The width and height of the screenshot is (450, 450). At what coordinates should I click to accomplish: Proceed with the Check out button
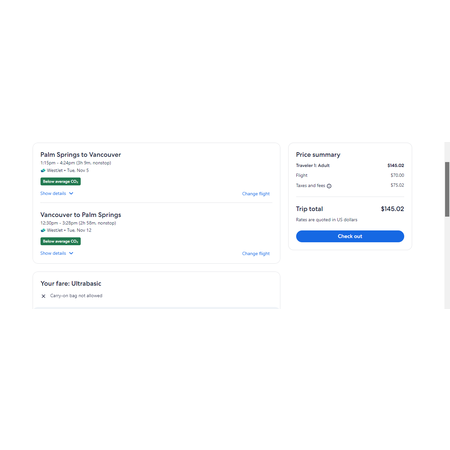350,236
